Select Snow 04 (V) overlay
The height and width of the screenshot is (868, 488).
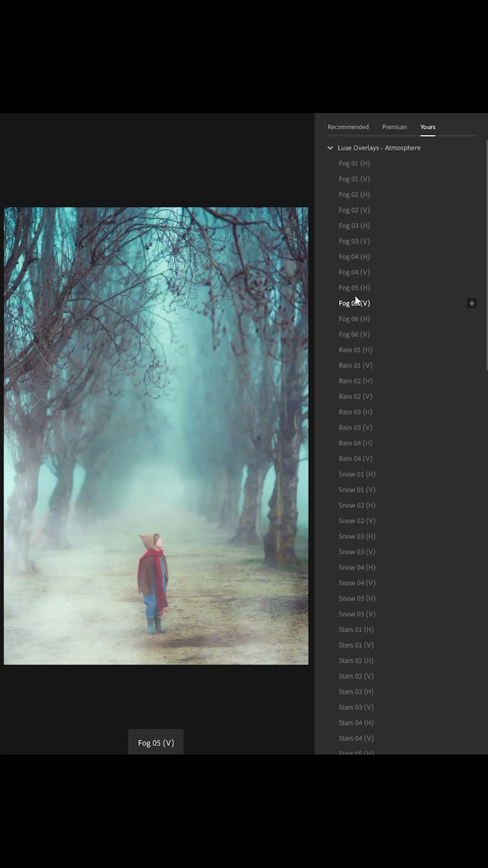pyautogui.click(x=357, y=583)
